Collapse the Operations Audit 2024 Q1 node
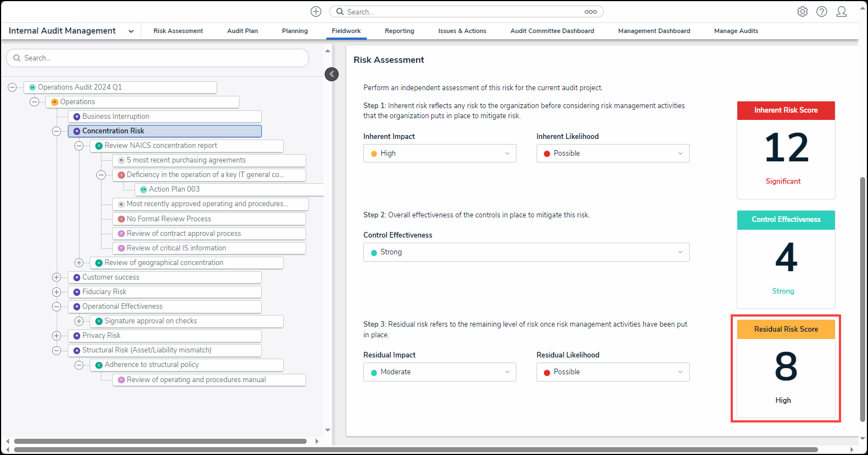Viewport: 868px width, 455px height. click(12, 87)
